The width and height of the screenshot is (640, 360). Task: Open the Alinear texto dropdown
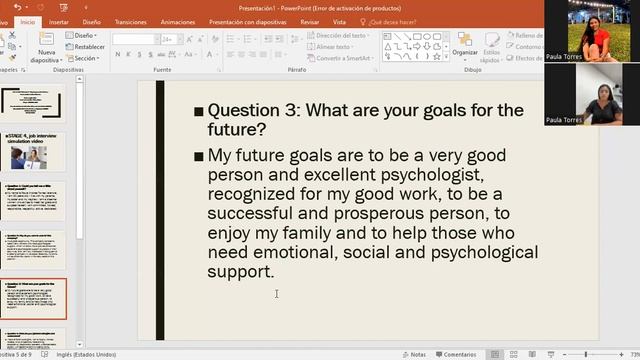pos(330,47)
